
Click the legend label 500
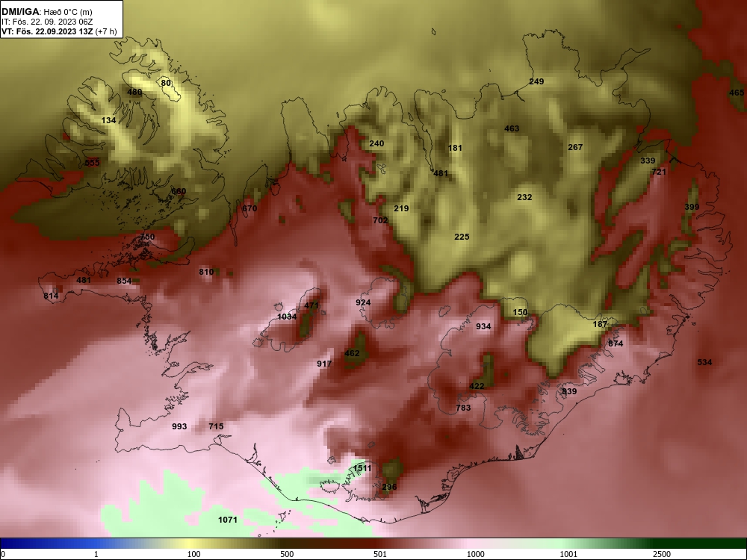(x=287, y=554)
